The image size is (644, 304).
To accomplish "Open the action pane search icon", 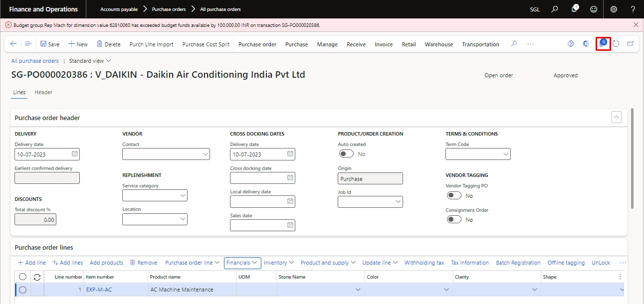I will pos(514,44).
